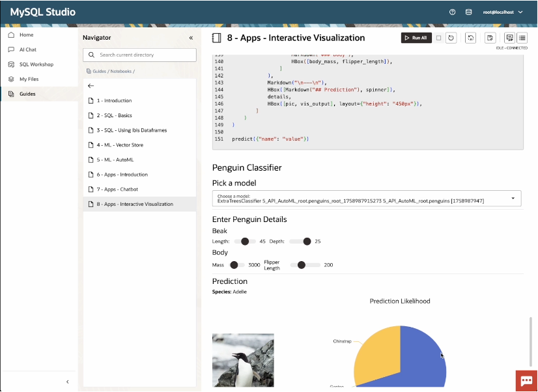538x392 pixels.
Task: Adjust the Flipper Length slider
Action: point(305,265)
